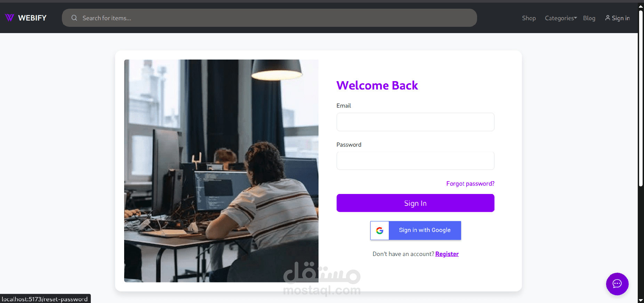Click the purple Sign In button
644x303 pixels.
pos(415,203)
